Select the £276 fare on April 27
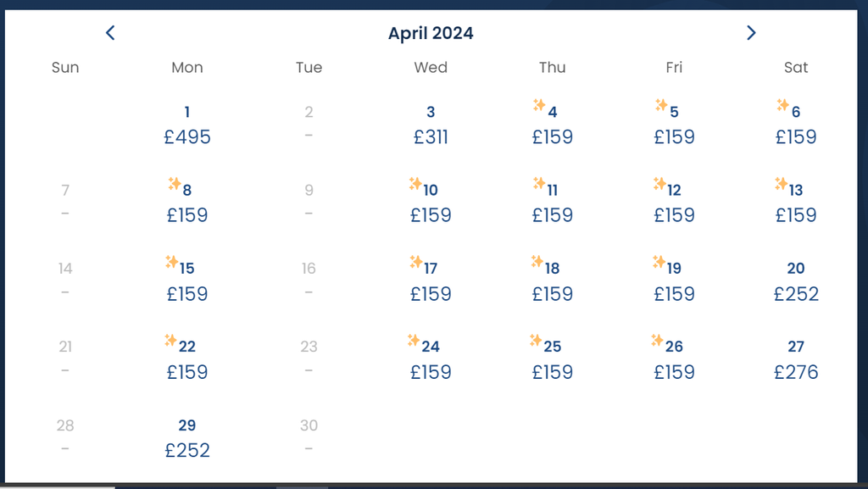Screen dimensions: 868x489 point(796,372)
